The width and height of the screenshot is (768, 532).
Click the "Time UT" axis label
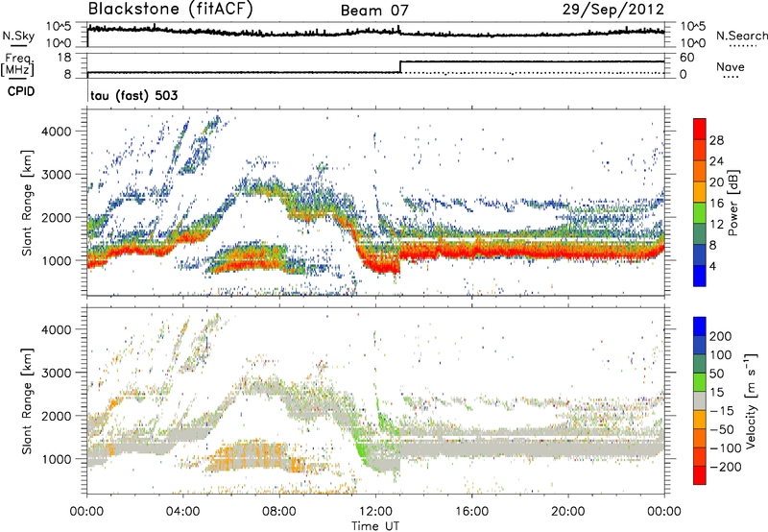(x=375, y=526)
